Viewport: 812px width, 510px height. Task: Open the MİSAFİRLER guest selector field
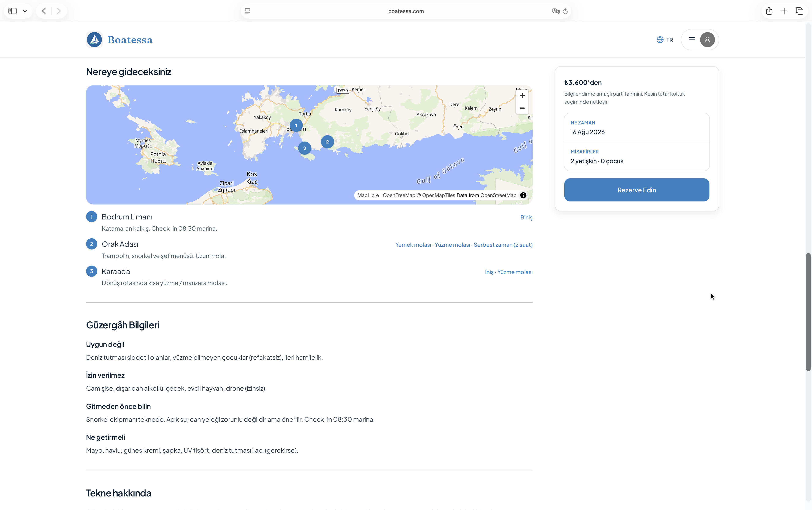click(636, 157)
